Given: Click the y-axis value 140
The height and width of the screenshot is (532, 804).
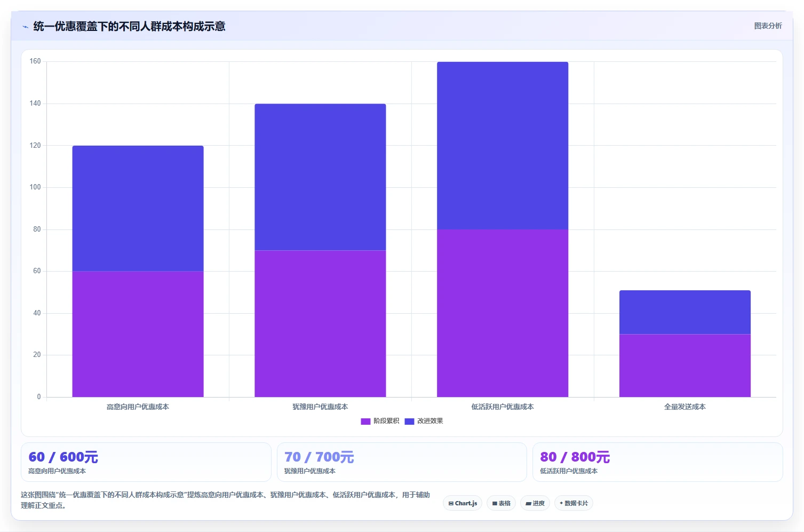Looking at the screenshot, I should pos(35,104).
